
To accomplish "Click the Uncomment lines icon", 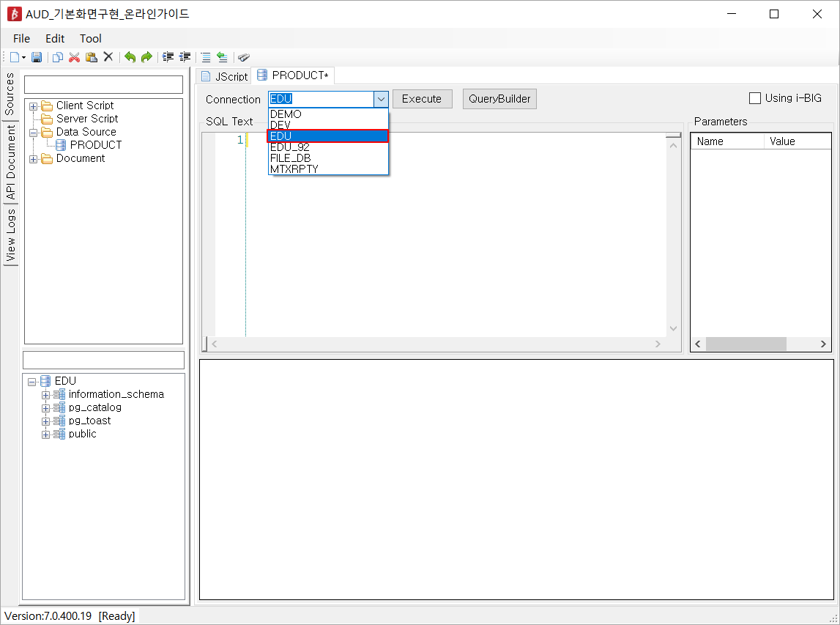I will point(223,57).
